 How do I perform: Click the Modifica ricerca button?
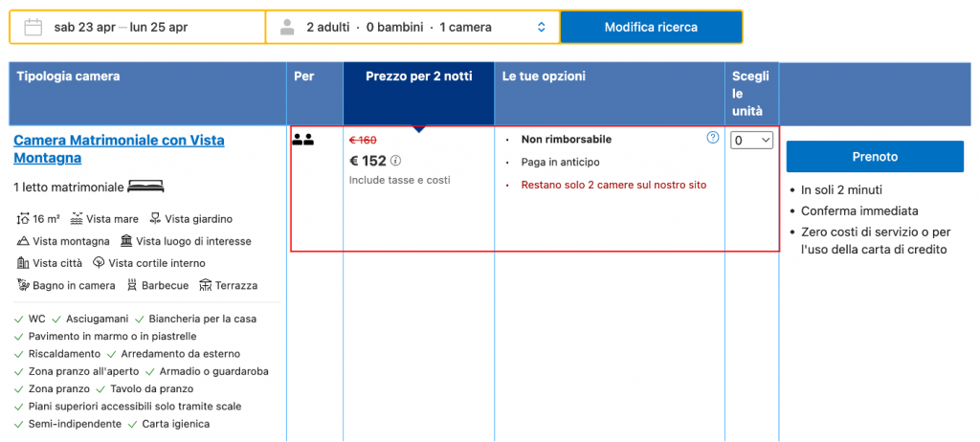coord(651,27)
